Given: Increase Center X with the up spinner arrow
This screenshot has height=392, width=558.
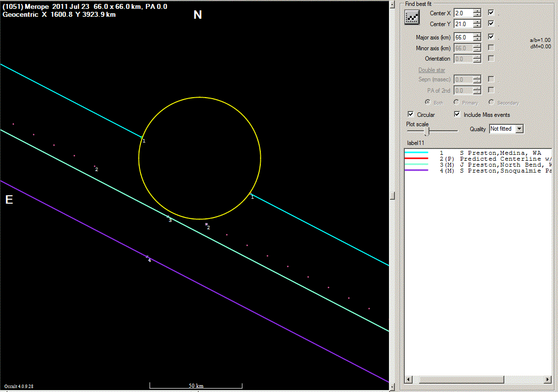Looking at the screenshot, I should point(477,11).
